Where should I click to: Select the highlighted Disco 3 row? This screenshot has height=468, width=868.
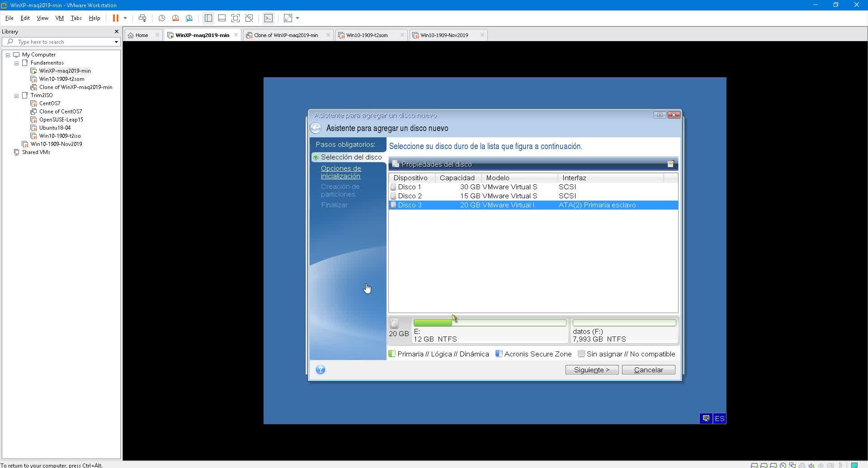pyautogui.click(x=533, y=205)
